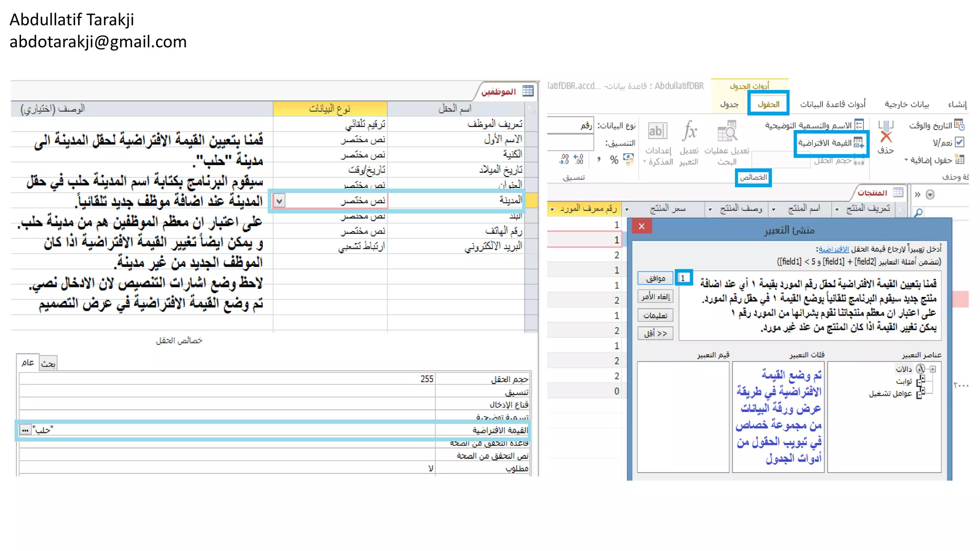The height and width of the screenshot is (551, 980).
Task: Close the expression builder dialog
Action: tap(642, 226)
